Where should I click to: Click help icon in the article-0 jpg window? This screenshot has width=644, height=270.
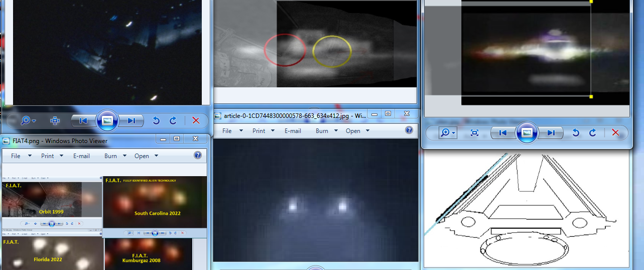click(x=409, y=130)
